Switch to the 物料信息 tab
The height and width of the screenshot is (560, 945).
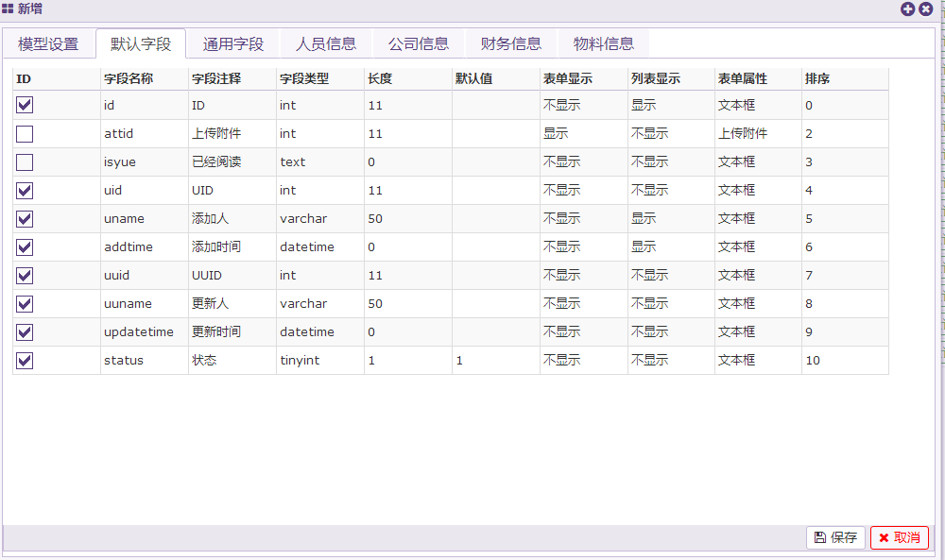(604, 43)
